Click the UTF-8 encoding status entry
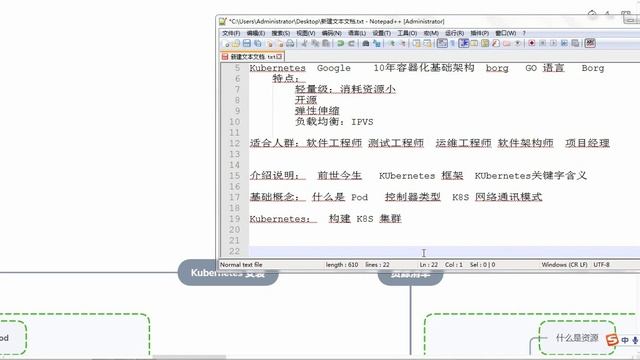This screenshot has height=360, width=640. click(x=601, y=264)
